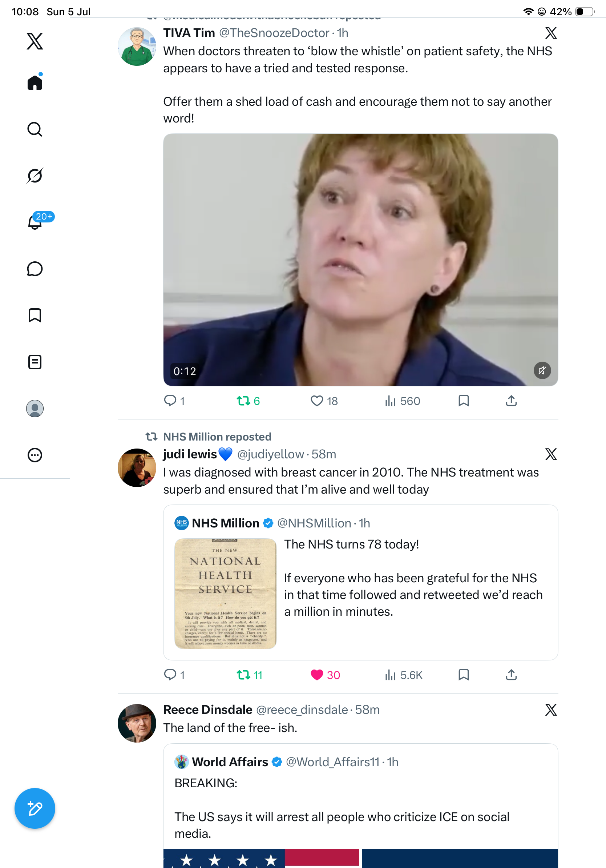
Task: Expand the More options circle menu
Action: click(x=35, y=455)
